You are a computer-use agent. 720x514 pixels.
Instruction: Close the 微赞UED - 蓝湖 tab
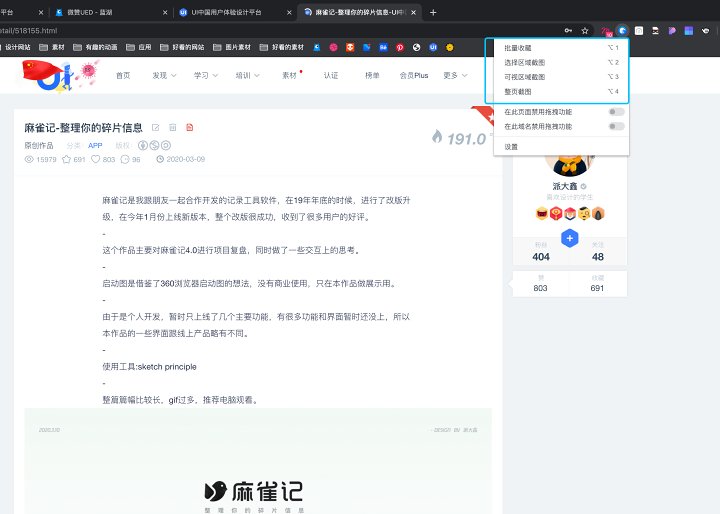pos(165,13)
